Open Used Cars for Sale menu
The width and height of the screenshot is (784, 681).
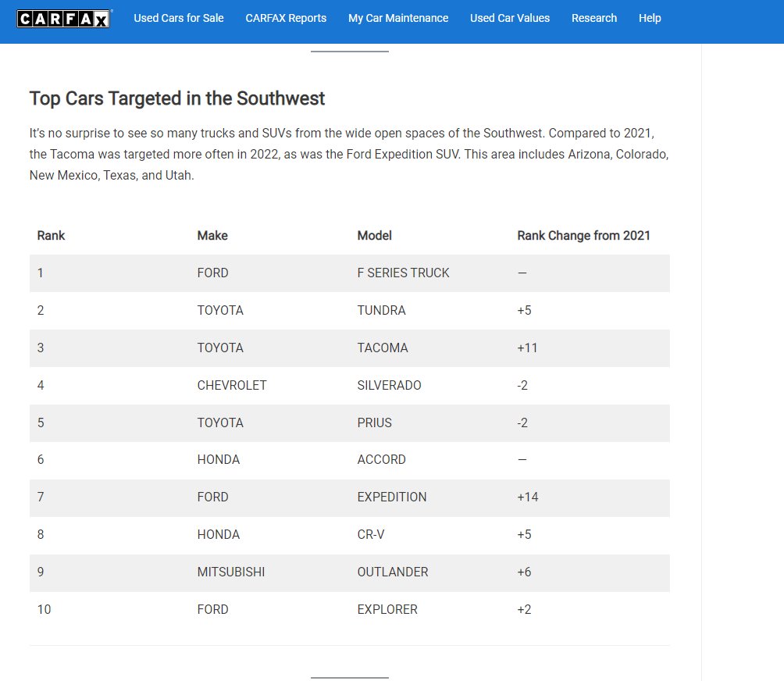tap(179, 18)
